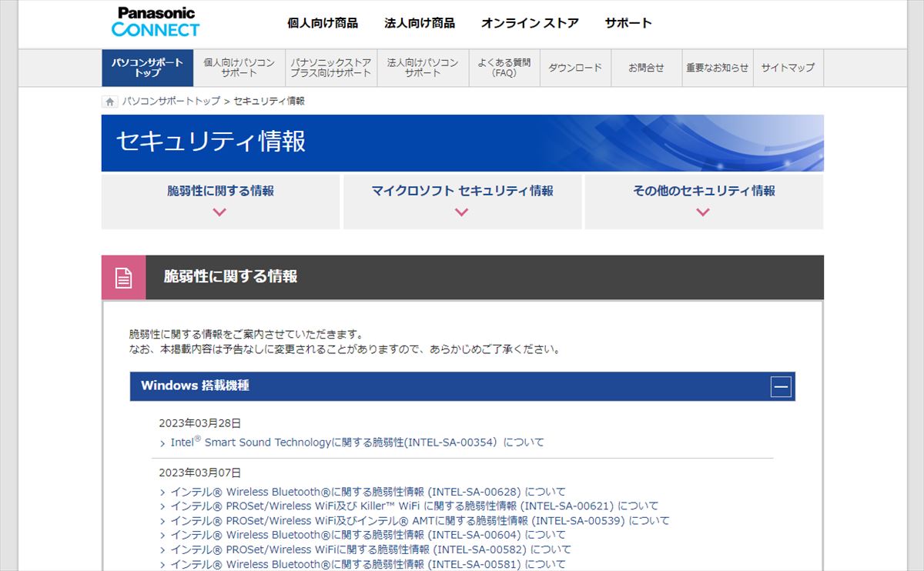This screenshot has width=924, height=571.
Task: Open 重要なお知らせ tab
Action: 717,68
